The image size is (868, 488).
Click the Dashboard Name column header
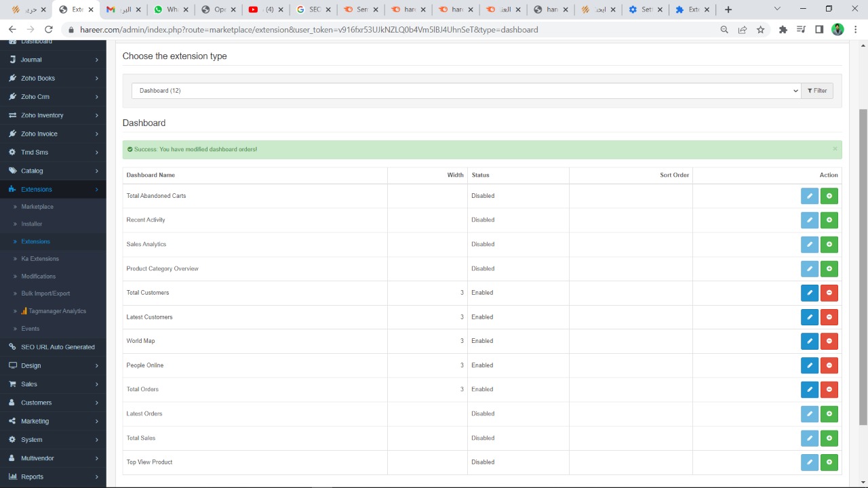151,175
